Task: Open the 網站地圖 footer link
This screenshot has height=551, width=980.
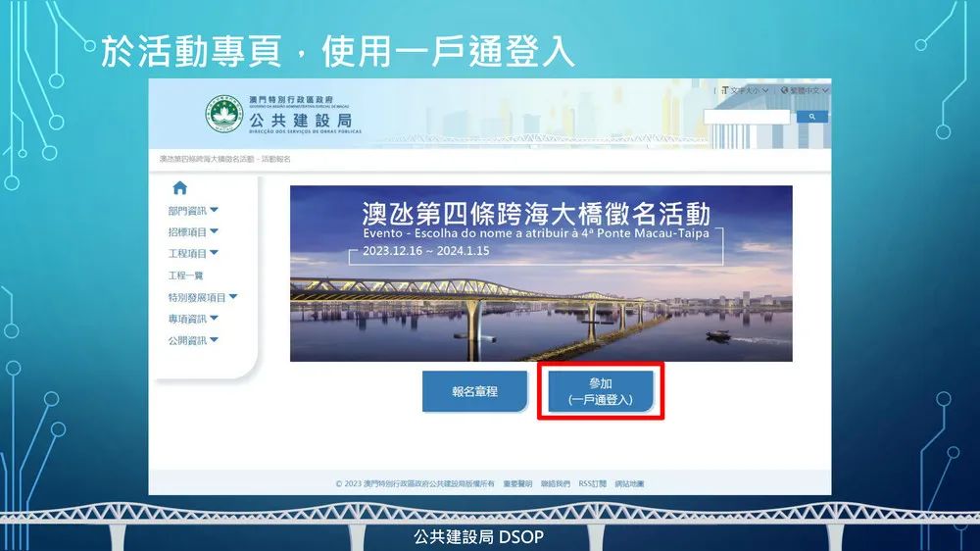Action: pyautogui.click(x=629, y=483)
